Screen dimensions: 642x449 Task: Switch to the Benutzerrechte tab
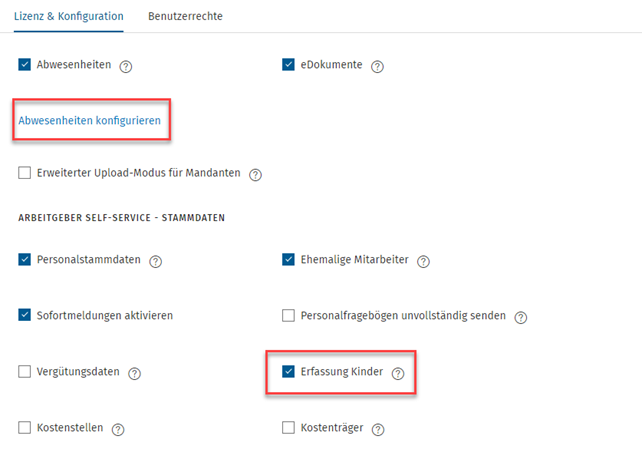185,16
